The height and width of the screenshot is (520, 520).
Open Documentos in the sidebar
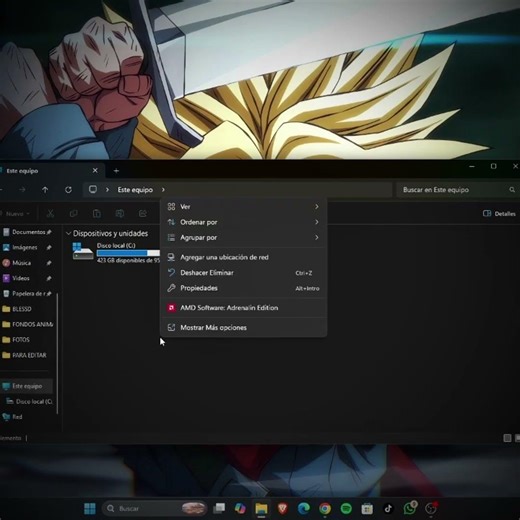(27, 232)
